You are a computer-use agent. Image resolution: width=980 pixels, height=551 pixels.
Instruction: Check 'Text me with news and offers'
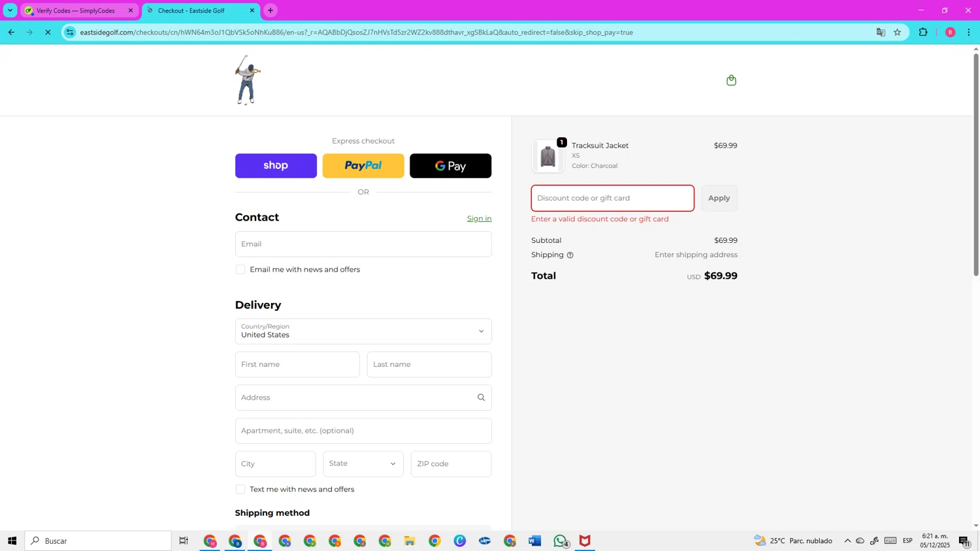pos(240,490)
